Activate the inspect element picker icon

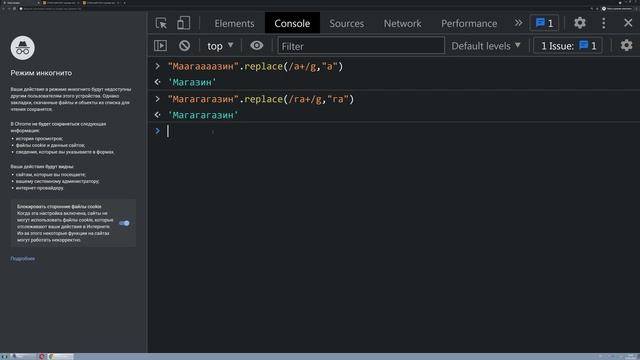click(161, 23)
